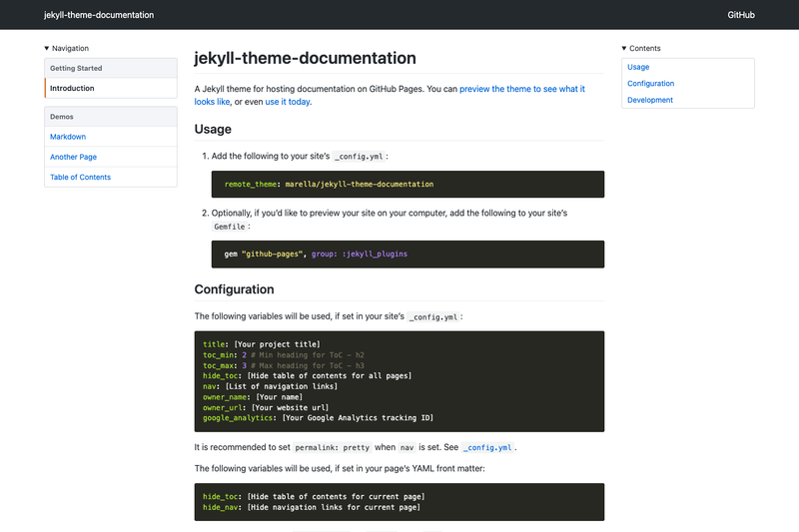Click the jekyll-theme-documentation site title in header
The height and width of the screenshot is (532, 799).
[99, 15]
